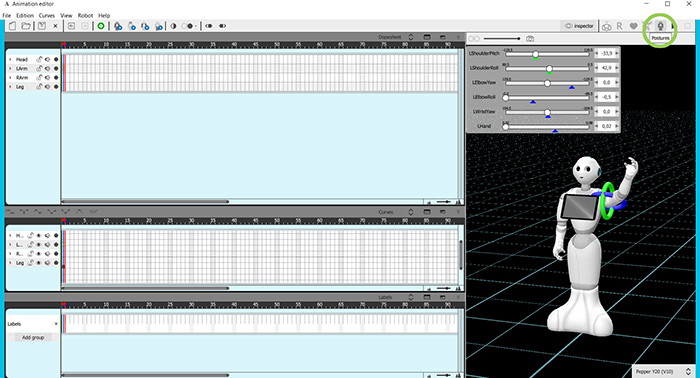Image resolution: width=700 pixels, height=378 pixels.
Task: Decrease LElbowRoll value with left arrow
Action: click(596, 97)
